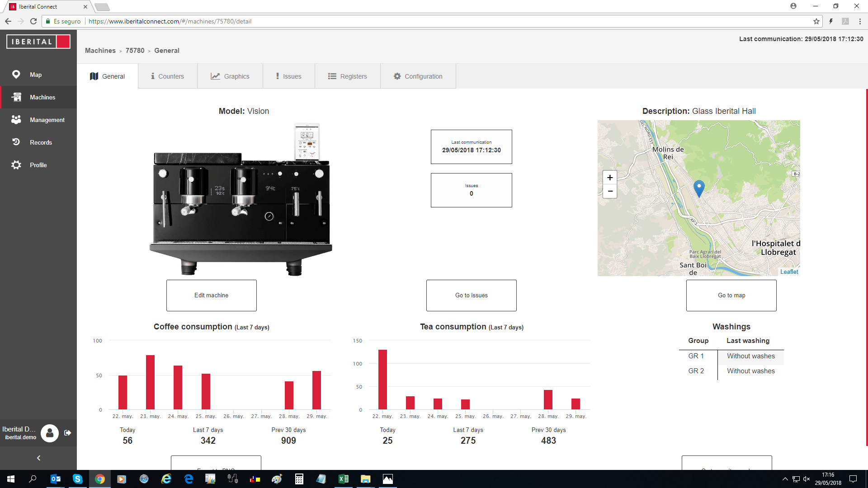868x488 pixels.
Task: Click the Go to map button
Action: [x=731, y=296]
